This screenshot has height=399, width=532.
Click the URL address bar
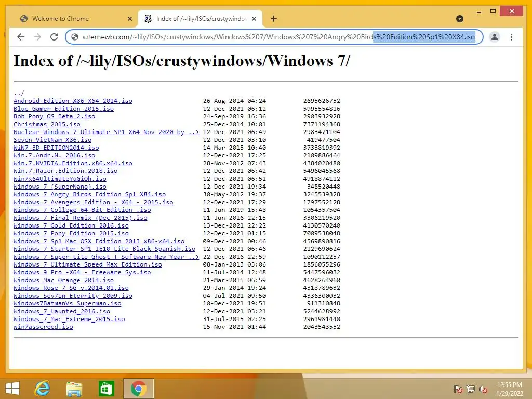click(x=274, y=37)
